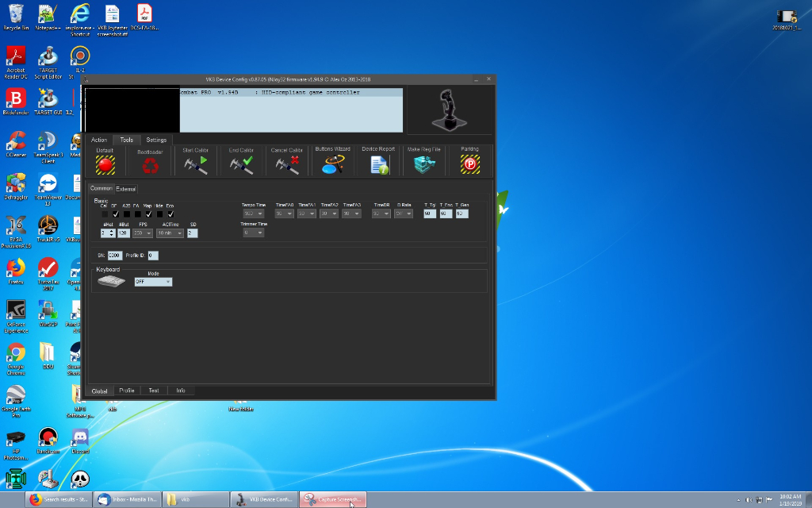Open the Device Report
This screenshot has width=812, height=508.
pyautogui.click(x=378, y=164)
